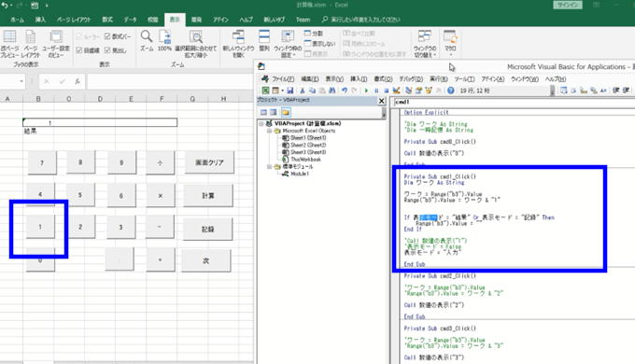The image size is (635, 364).
Task: Click View Code icon in Project Explorer
Action: [x=263, y=112]
